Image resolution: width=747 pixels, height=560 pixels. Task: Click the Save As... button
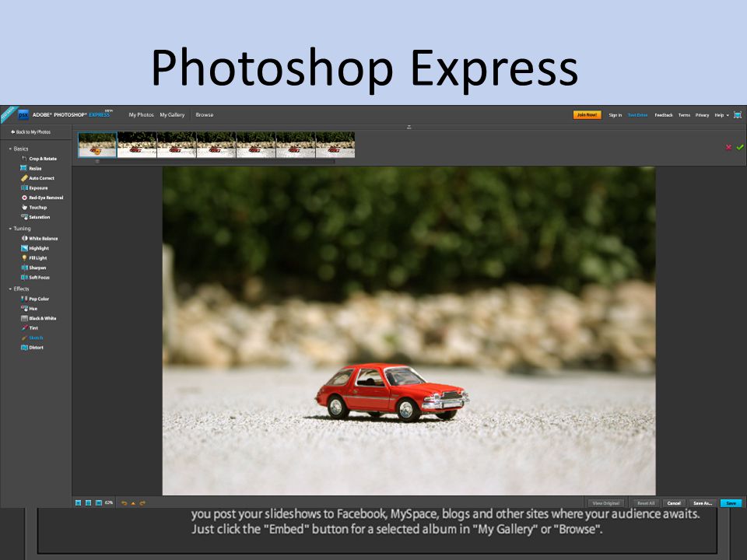[x=702, y=503]
